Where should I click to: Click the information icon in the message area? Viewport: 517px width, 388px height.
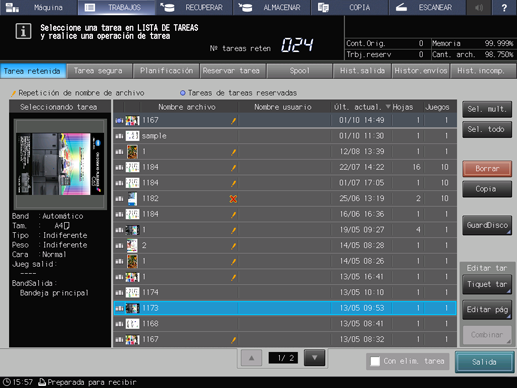point(23,31)
